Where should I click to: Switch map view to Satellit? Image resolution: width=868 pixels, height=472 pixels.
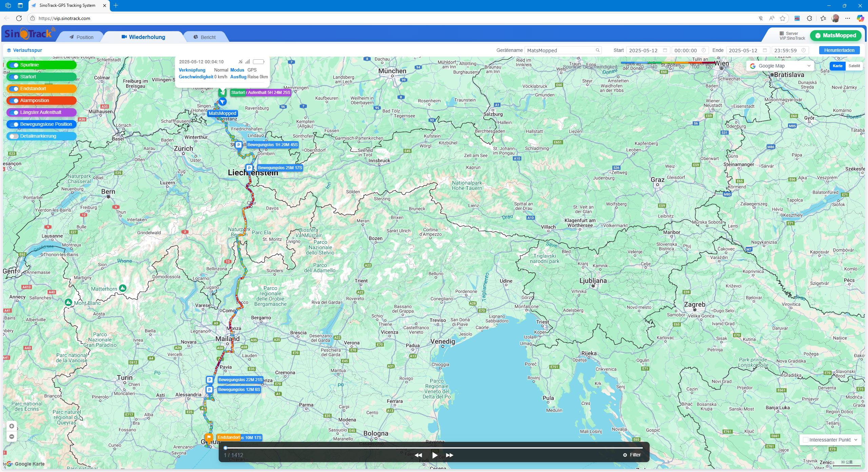click(x=854, y=66)
